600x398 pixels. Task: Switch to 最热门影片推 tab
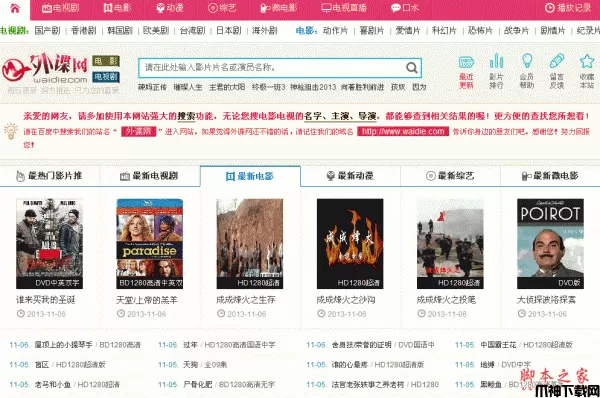[x=49, y=176]
